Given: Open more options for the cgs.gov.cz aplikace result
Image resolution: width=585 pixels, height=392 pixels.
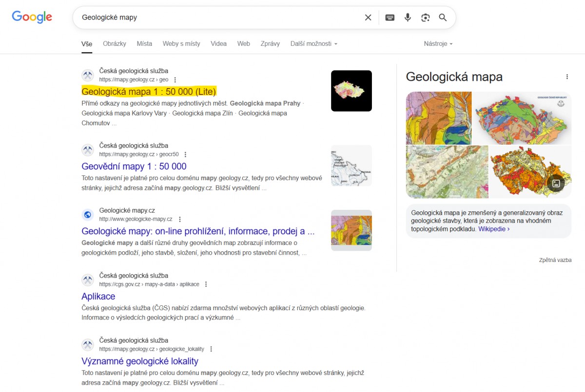Looking at the screenshot, I should pyautogui.click(x=206, y=284).
